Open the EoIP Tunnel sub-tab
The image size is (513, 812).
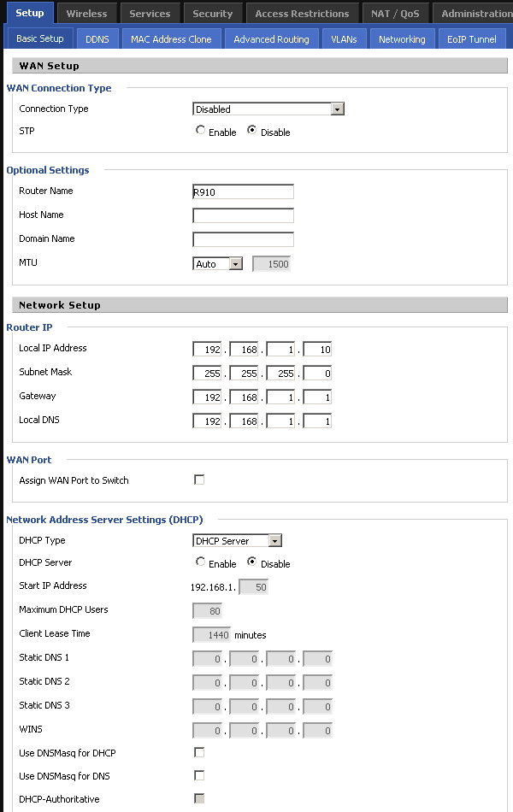coord(472,38)
